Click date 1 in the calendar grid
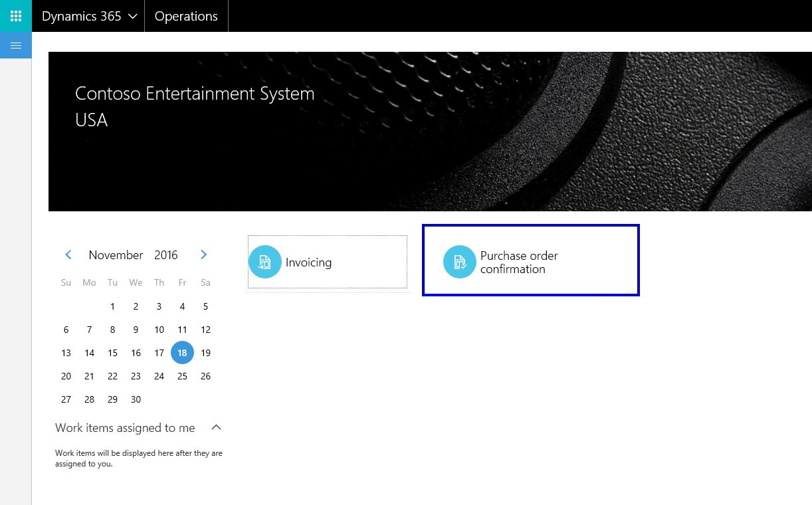 pyautogui.click(x=112, y=306)
